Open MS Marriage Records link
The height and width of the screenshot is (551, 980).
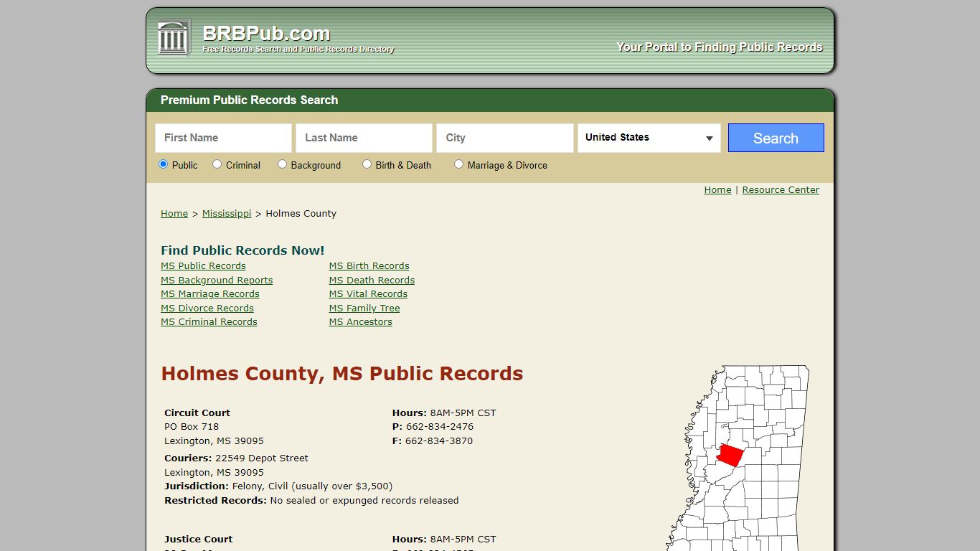(210, 294)
